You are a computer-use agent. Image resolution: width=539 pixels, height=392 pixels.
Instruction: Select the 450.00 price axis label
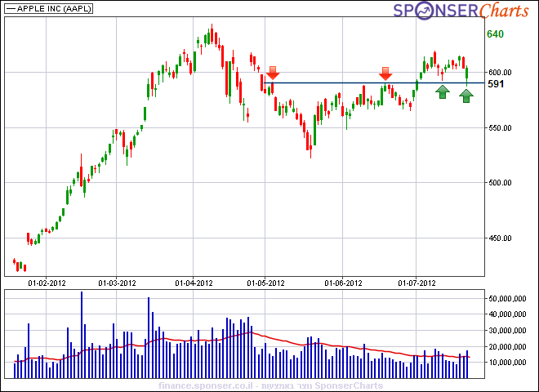pos(500,238)
